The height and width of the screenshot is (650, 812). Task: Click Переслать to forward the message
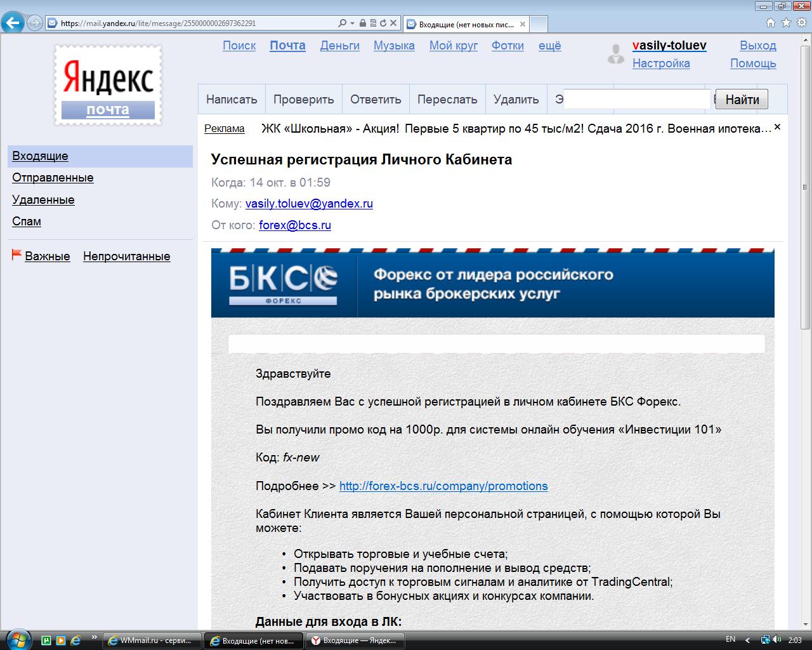pyautogui.click(x=447, y=100)
